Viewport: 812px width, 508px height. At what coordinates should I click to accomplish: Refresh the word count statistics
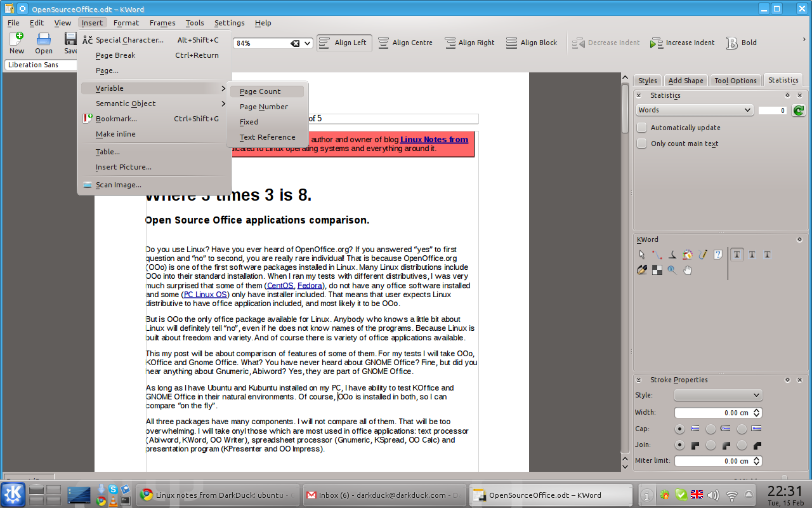(798, 110)
